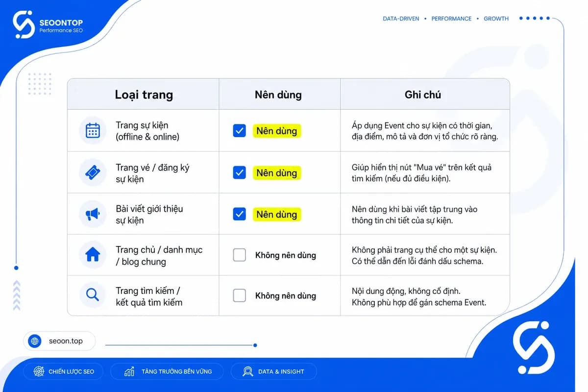Check the Trang tìm kiếm checkbox

239,295
